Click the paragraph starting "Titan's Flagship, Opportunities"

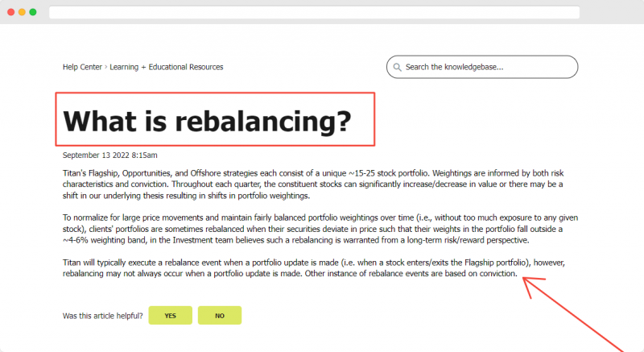(313, 184)
